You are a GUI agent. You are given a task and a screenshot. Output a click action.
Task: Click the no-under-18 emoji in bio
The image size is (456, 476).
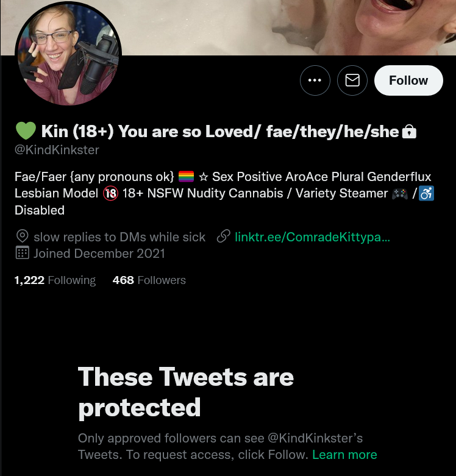[x=110, y=193]
